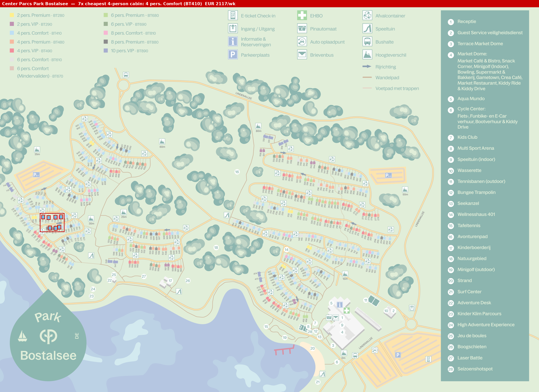Click the 4 pers. VIP BT490 red swatch

(12, 50)
